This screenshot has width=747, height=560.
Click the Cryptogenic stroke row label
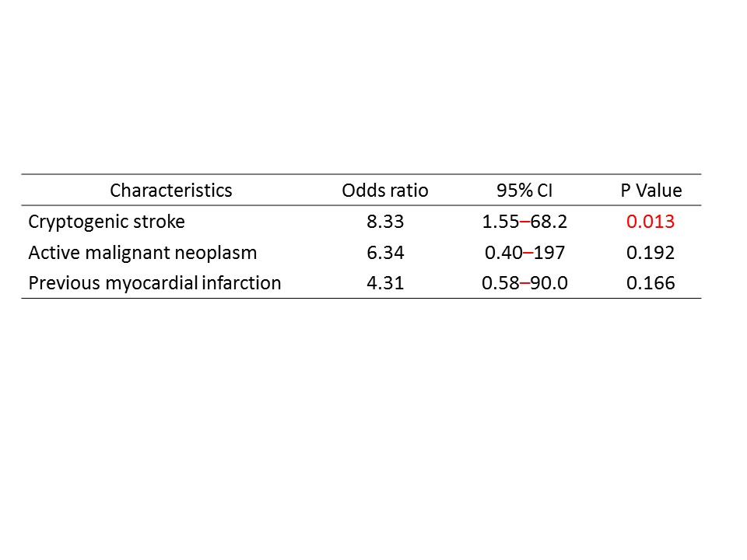(x=107, y=222)
